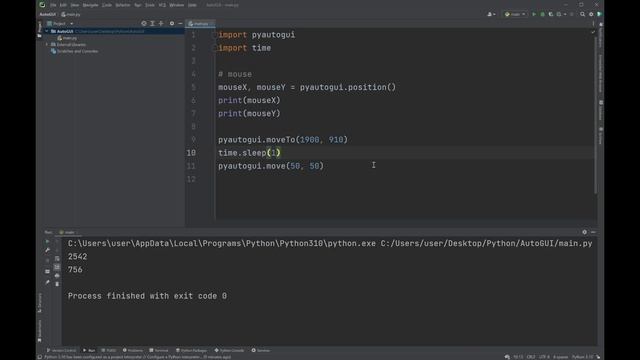Click line 10 time.sleep(1) code
Image resolution: width=640 pixels, height=360 pixels.
[x=249, y=153]
